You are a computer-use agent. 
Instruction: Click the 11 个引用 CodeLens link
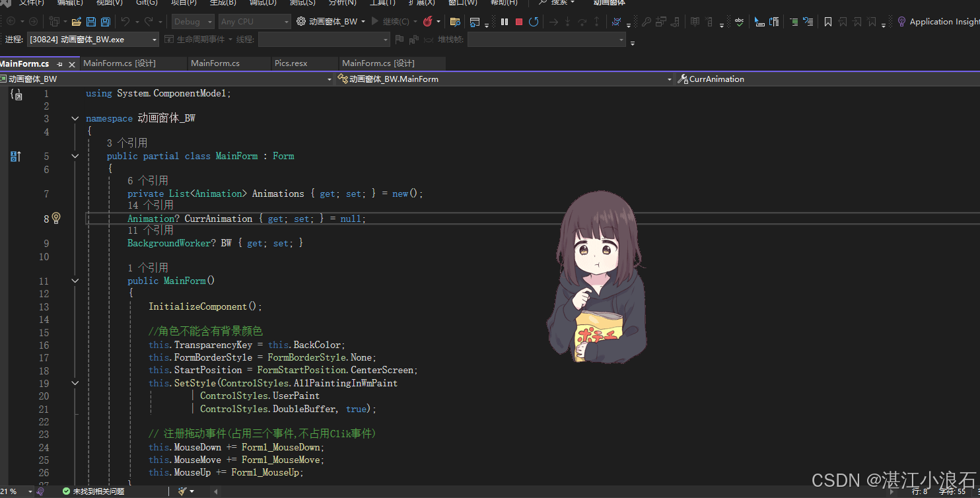point(151,230)
